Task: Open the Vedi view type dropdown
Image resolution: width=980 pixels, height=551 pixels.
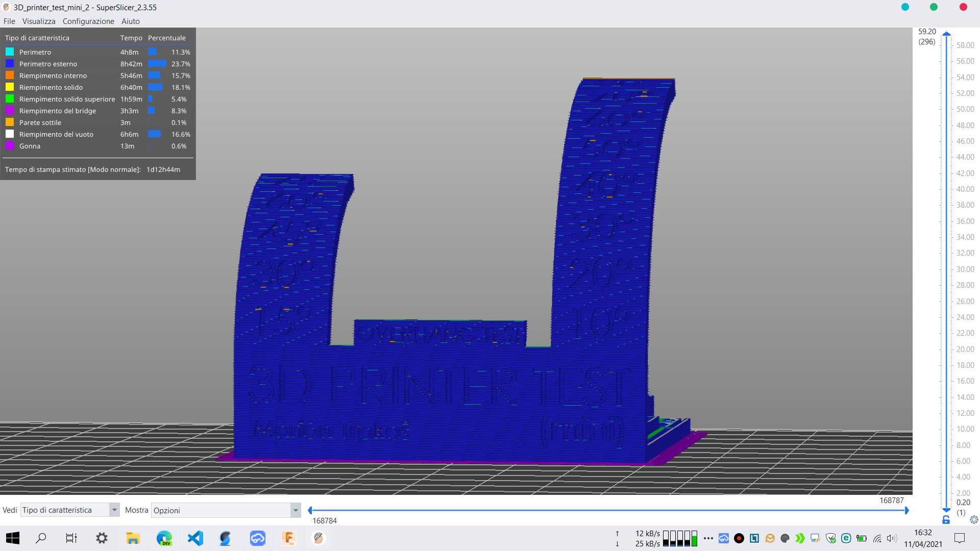Action: [70, 510]
